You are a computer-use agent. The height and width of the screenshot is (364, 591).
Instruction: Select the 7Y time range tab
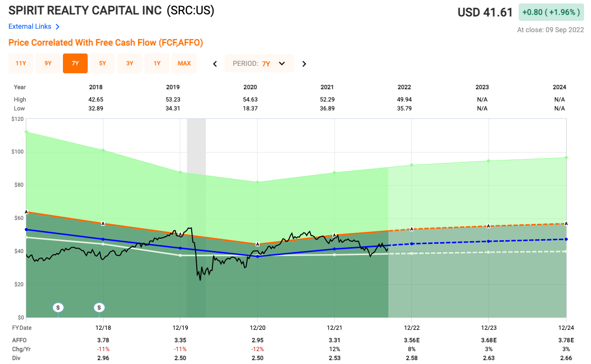click(75, 63)
